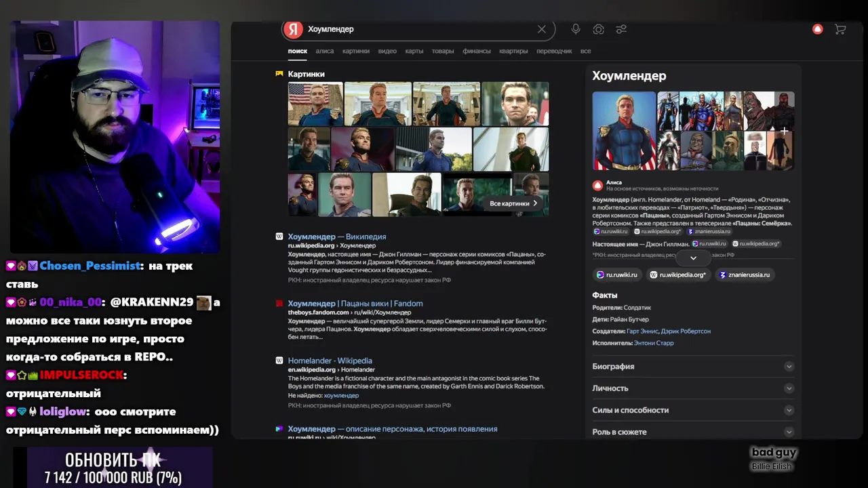868x488 pixels.
Task: Click the Картинки section heading
Action: 306,74
